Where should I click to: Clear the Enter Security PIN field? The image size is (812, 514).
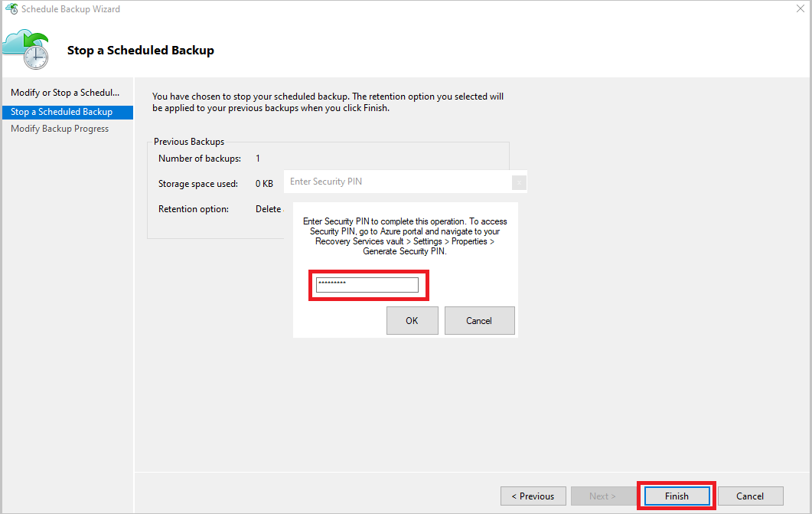coord(519,182)
